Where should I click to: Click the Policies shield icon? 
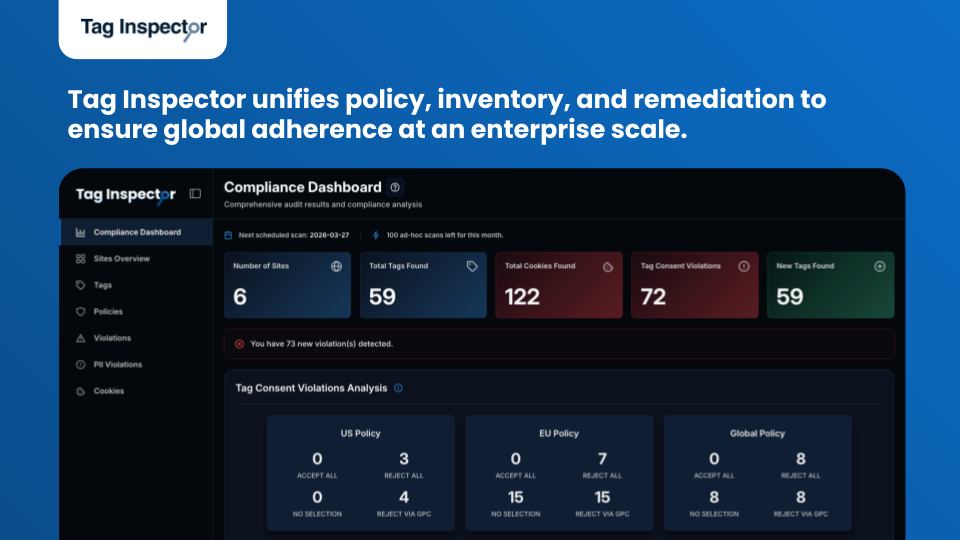pos(80,312)
